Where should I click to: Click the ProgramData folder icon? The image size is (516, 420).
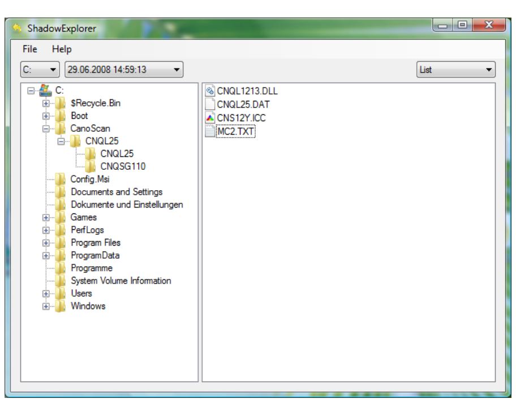[60, 255]
